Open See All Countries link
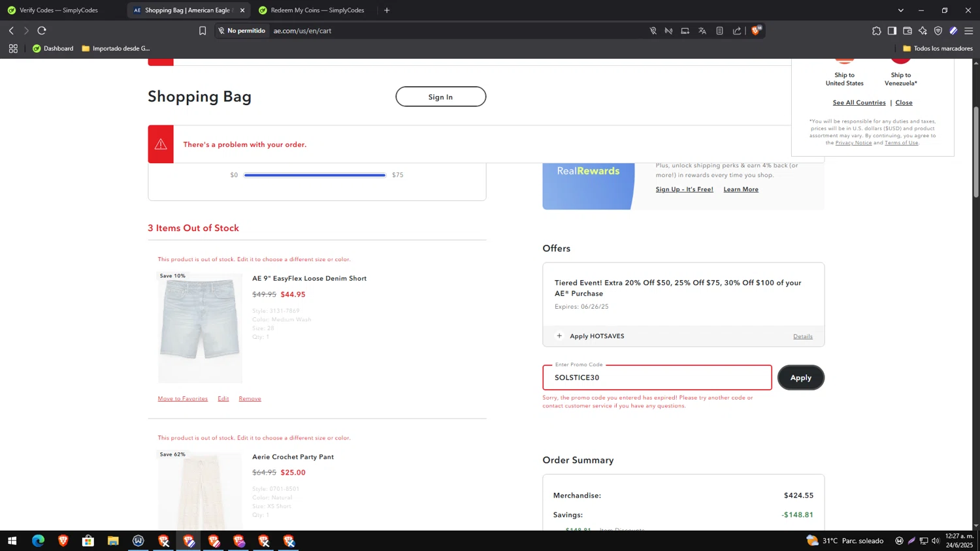This screenshot has height=551, width=980. pos(859,102)
